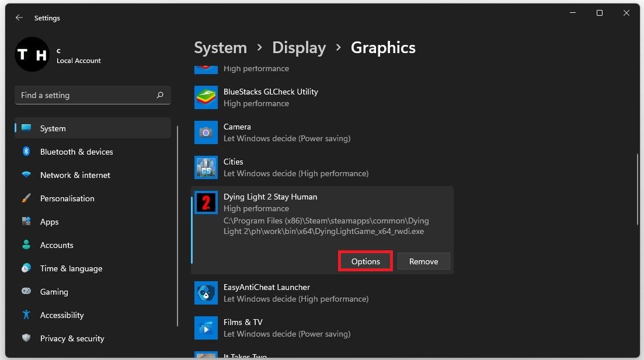Viewport: 644px width, 360px height.
Task: Click the Personalisation paintbrush icon
Action: (26, 198)
